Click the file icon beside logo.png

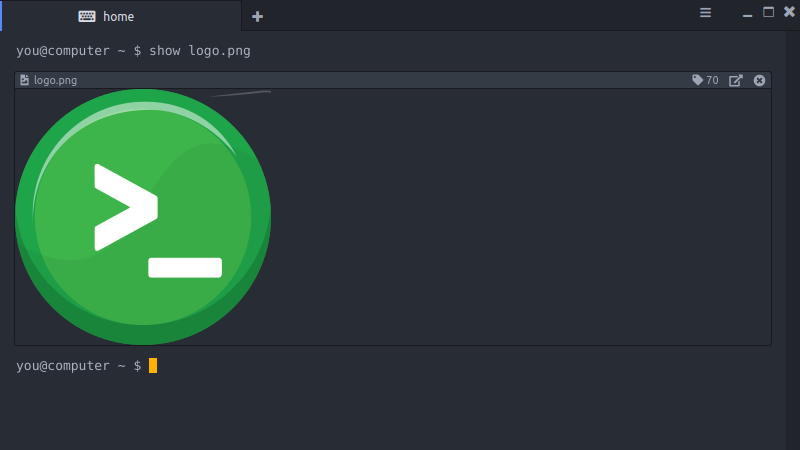[24, 80]
